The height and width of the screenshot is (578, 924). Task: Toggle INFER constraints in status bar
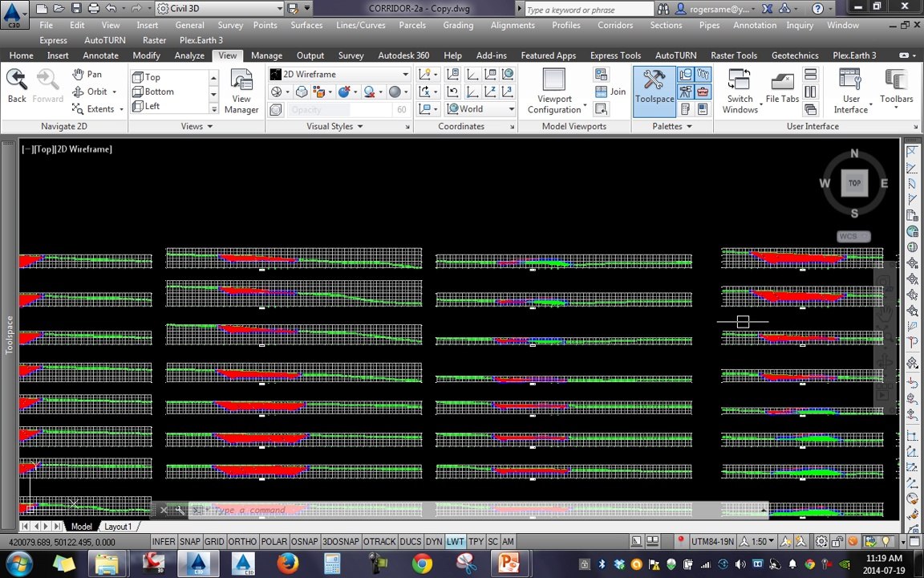click(x=164, y=541)
